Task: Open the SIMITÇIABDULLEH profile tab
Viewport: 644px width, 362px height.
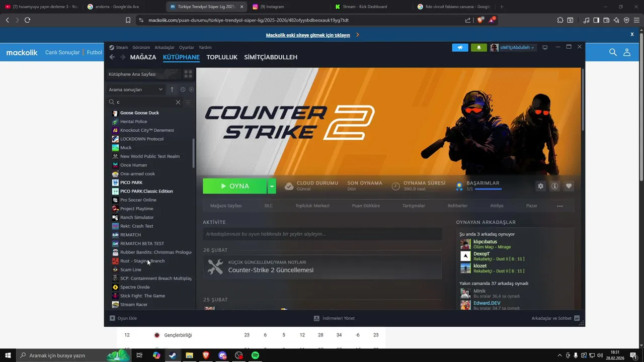Action: click(271, 57)
